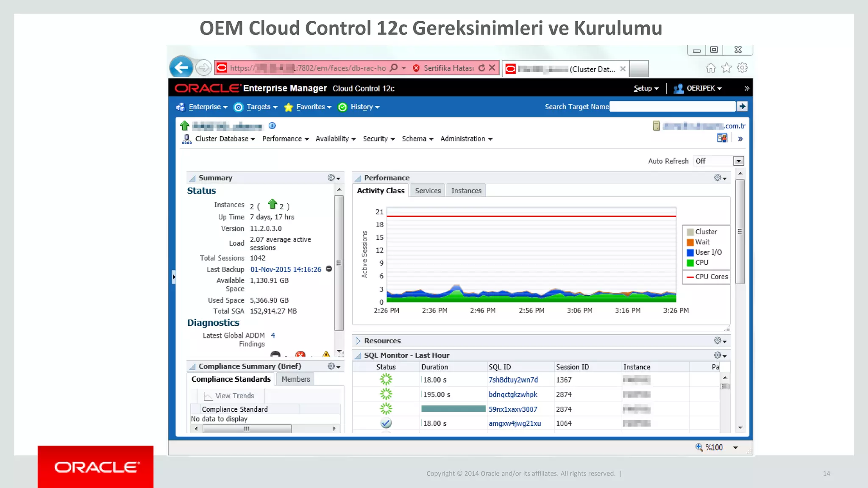
Task: Open the Targets menu
Action: pos(256,107)
